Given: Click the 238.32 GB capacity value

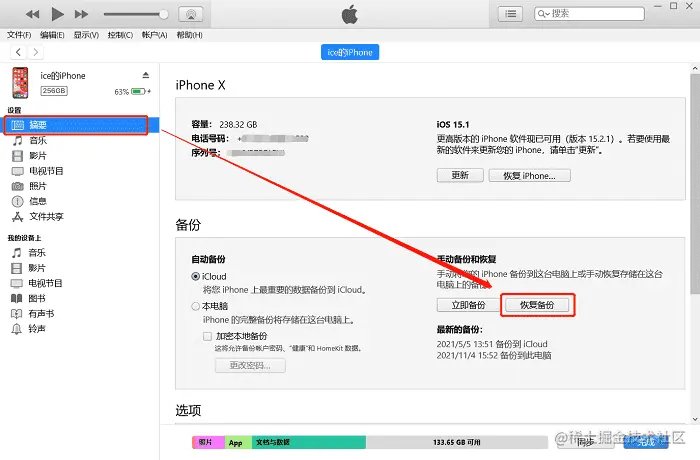Looking at the screenshot, I should [x=238, y=125].
